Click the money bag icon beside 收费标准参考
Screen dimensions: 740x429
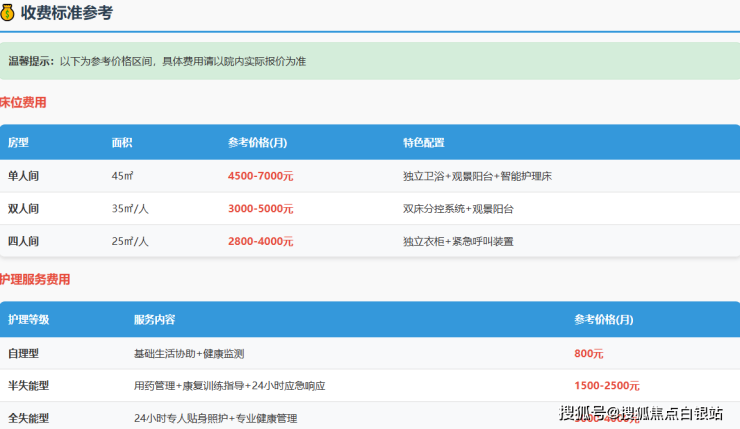click(8, 13)
